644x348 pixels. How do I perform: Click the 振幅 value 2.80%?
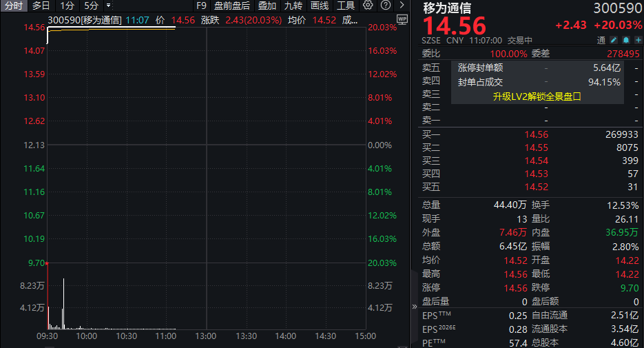[625, 247]
